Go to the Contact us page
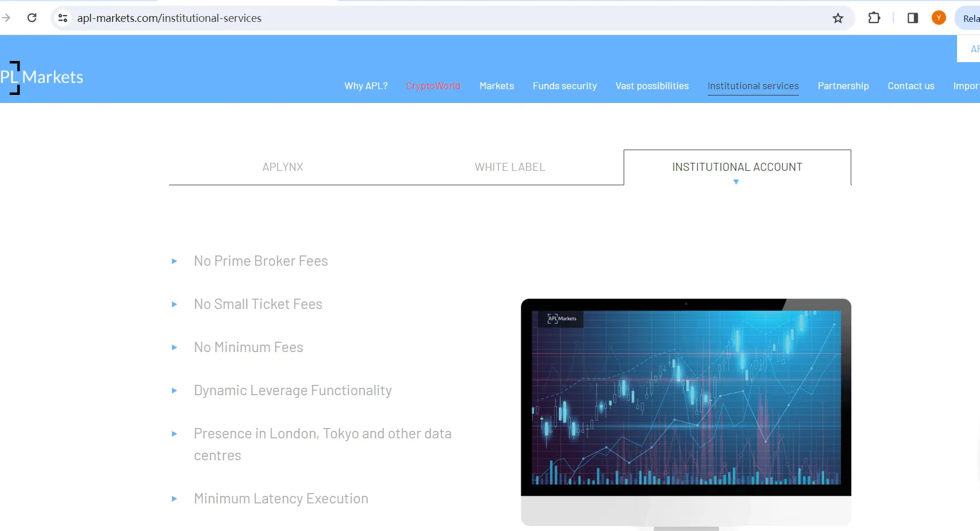 point(911,86)
